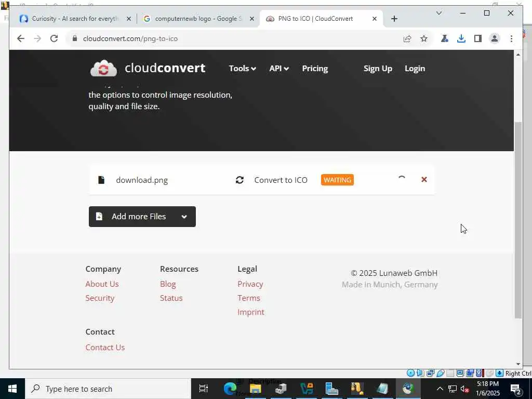This screenshot has width=532, height=399.
Task: Click the download.png file name
Action: click(x=142, y=180)
